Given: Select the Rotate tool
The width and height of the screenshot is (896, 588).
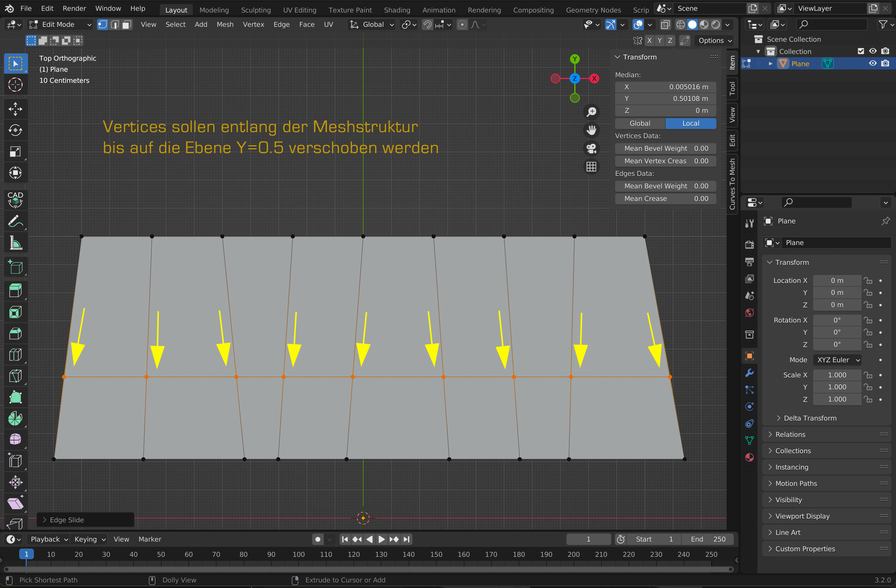Looking at the screenshot, I should [x=15, y=130].
